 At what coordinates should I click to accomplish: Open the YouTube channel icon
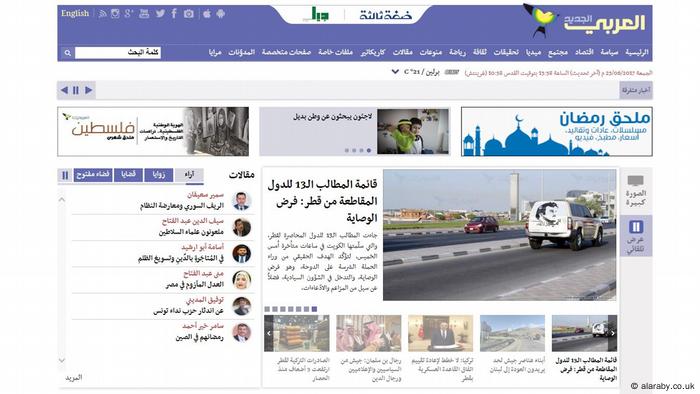coord(144,13)
